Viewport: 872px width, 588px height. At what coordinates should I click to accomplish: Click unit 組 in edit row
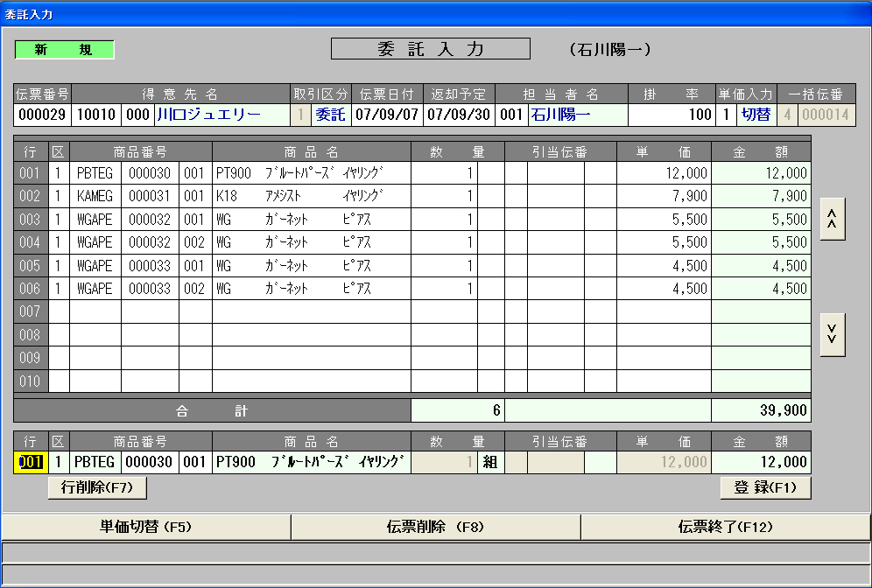[490, 462]
